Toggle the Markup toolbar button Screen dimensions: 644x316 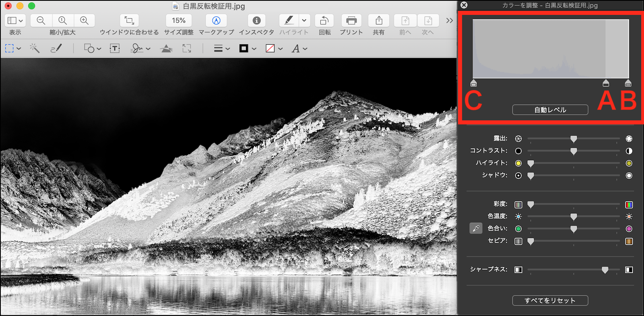pyautogui.click(x=216, y=21)
